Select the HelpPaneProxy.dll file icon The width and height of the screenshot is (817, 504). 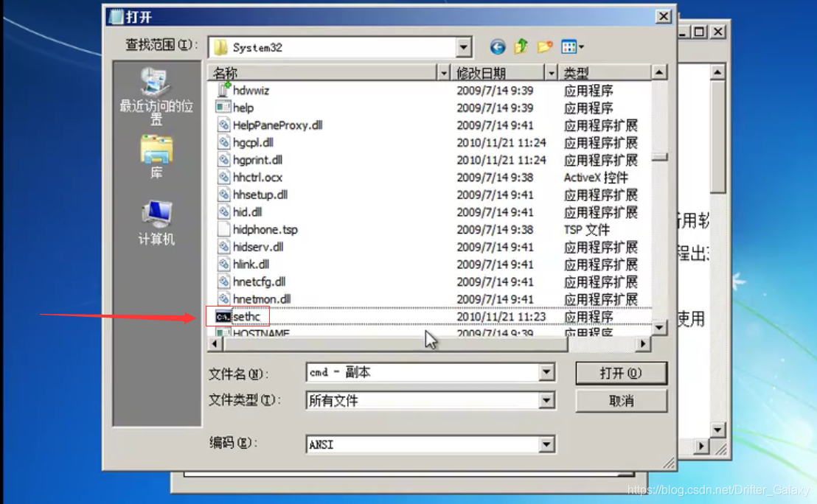pyautogui.click(x=223, y=125)
